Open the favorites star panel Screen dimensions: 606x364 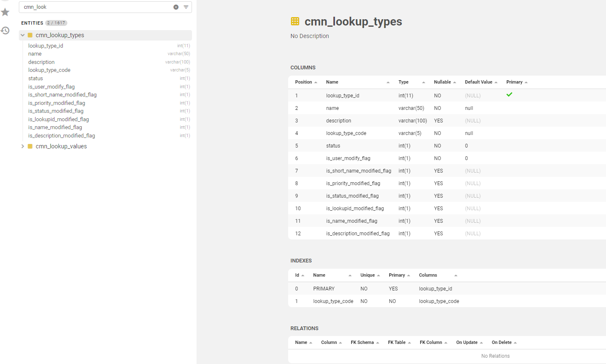pyautogui.click(x=5, y=12)
